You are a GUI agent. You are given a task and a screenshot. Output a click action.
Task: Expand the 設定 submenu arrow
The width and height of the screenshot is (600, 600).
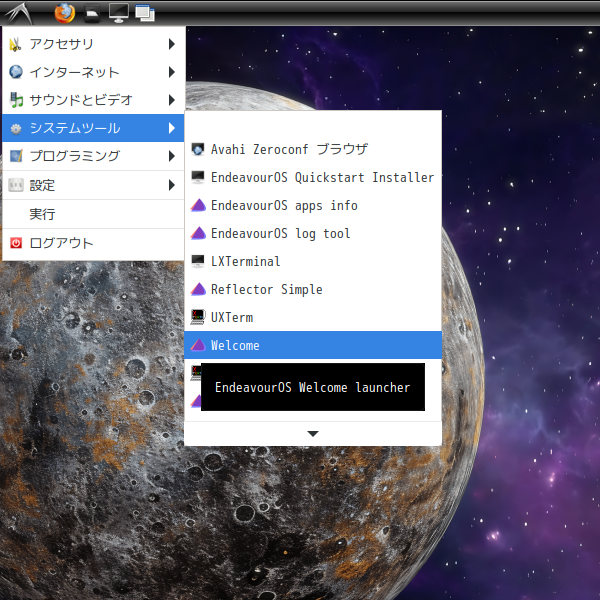click(x=172, y=185)
